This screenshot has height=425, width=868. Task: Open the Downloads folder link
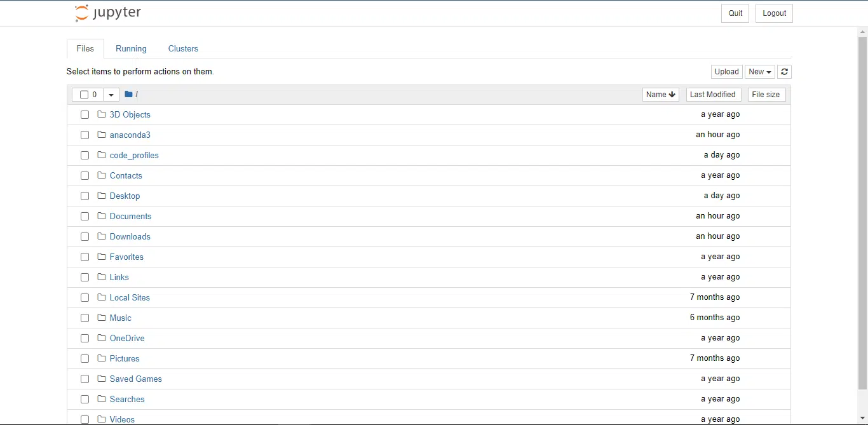click(x=130, y=236)
